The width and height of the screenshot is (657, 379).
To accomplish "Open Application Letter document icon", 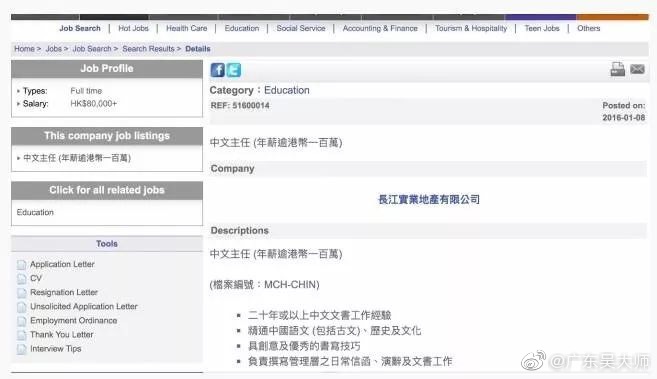I will point(21,265).
